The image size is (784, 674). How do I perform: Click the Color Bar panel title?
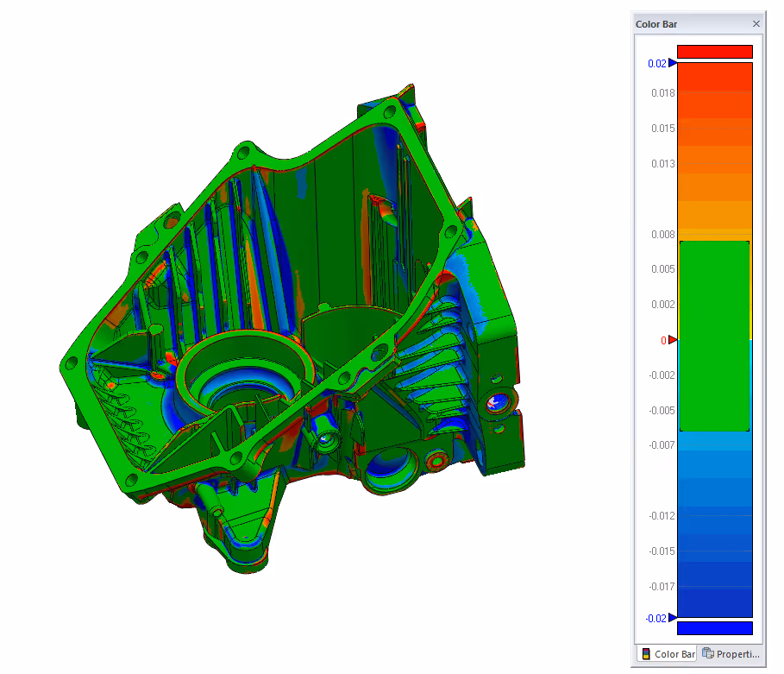pyautogui.click(x=656, y=24)
